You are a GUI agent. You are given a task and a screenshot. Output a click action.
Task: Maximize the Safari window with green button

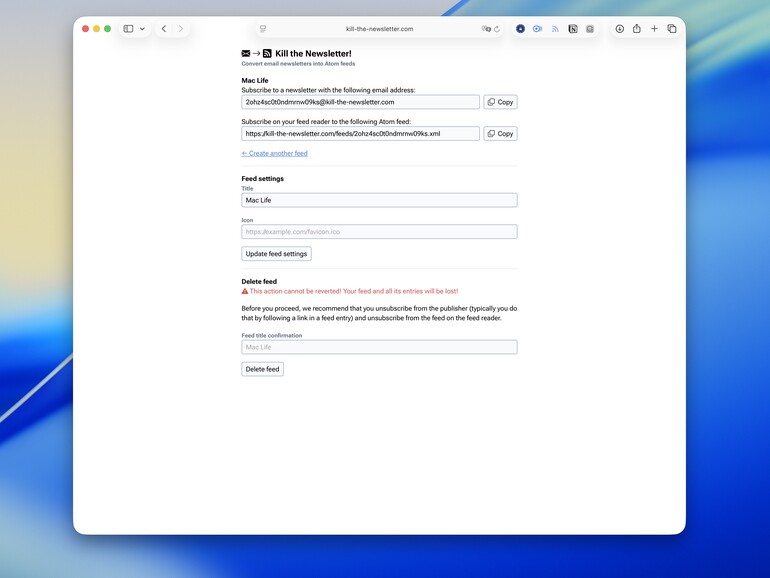(108, 29)
